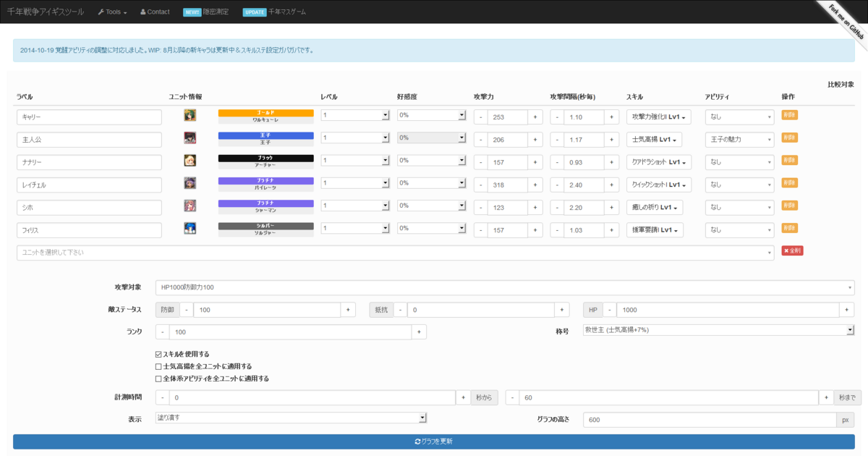868x456 pixels.
Task: Open 隠密測定 navbar item
Action: coord(206,12)
